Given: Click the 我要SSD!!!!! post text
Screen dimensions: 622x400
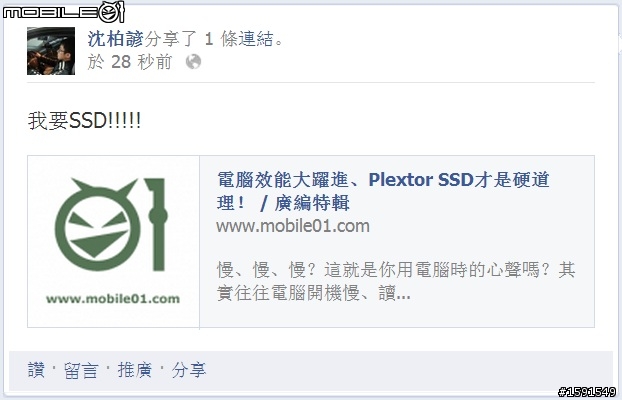Looking at the screenshot, I should pyautogui.click(x=84, y=120).
